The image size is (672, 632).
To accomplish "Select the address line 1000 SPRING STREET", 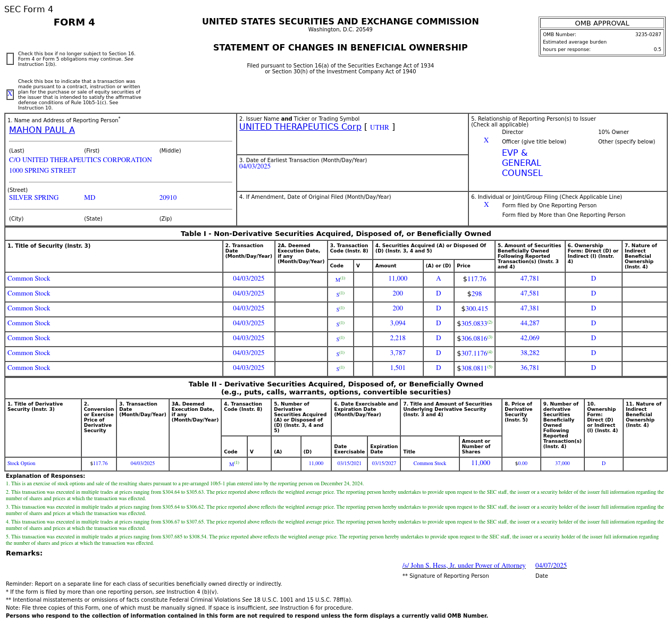I will tap(43, 171).
